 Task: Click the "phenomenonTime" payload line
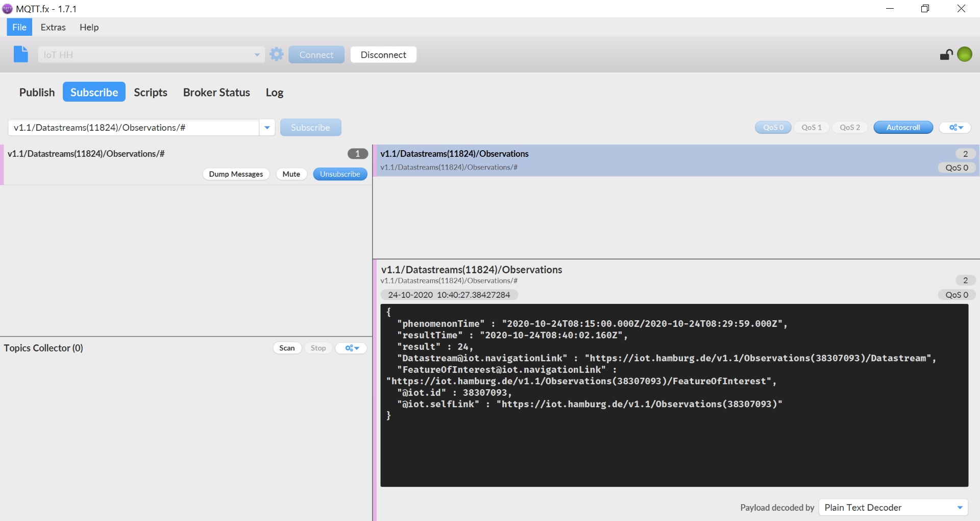[592, 324]
